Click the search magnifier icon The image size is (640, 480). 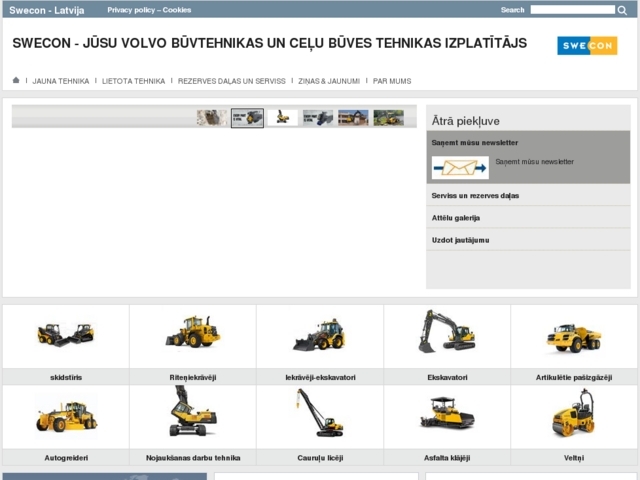622,10
